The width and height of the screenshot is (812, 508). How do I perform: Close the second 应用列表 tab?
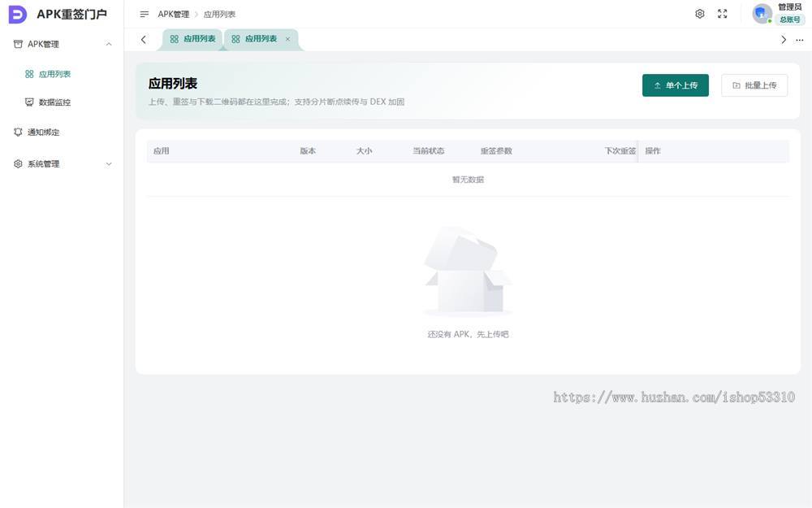[x=288, y=39]
